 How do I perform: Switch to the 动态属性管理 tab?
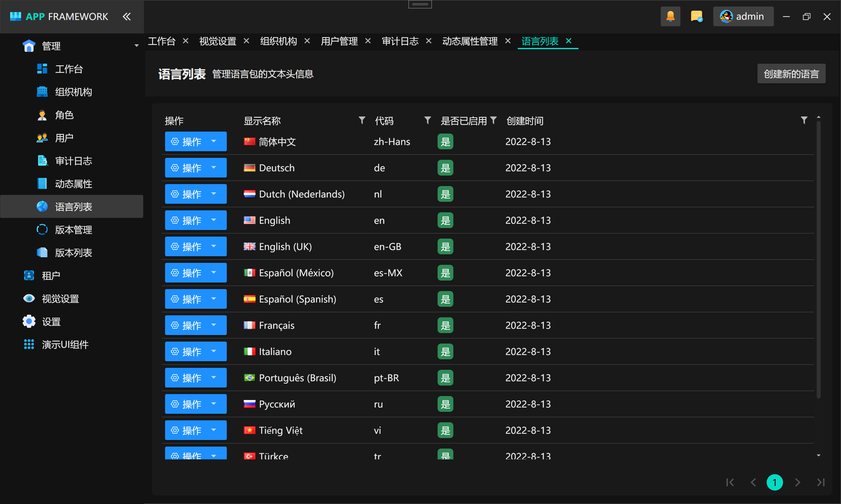coord(469,41)
